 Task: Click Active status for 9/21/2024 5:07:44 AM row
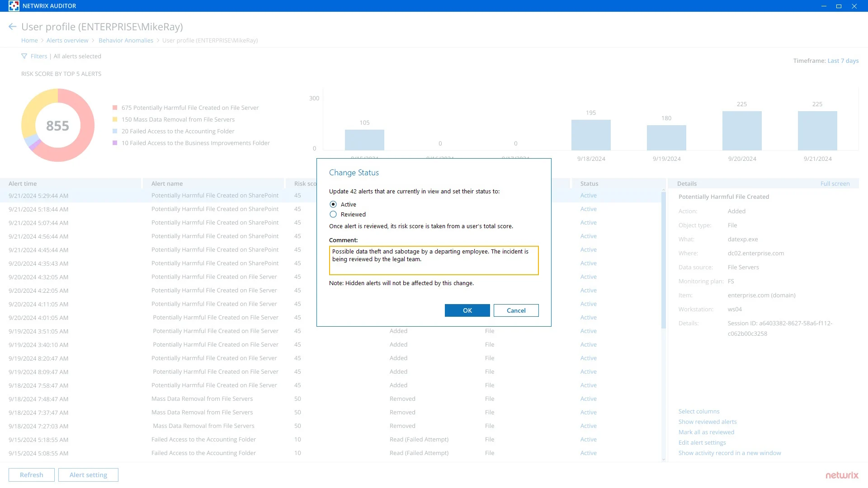pos(588,223)
